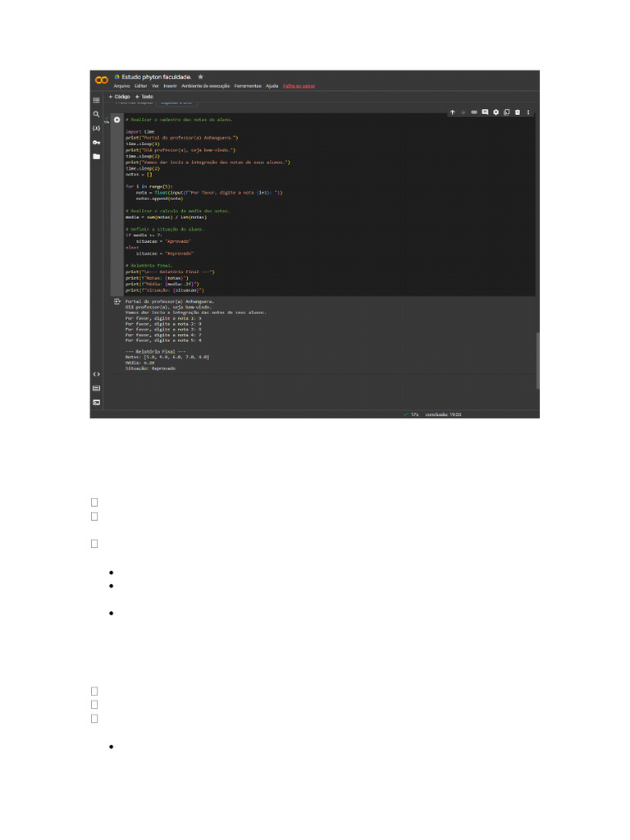
Task: Click the line notas = []
Action: pyautogui.click(x=139, y=175)
